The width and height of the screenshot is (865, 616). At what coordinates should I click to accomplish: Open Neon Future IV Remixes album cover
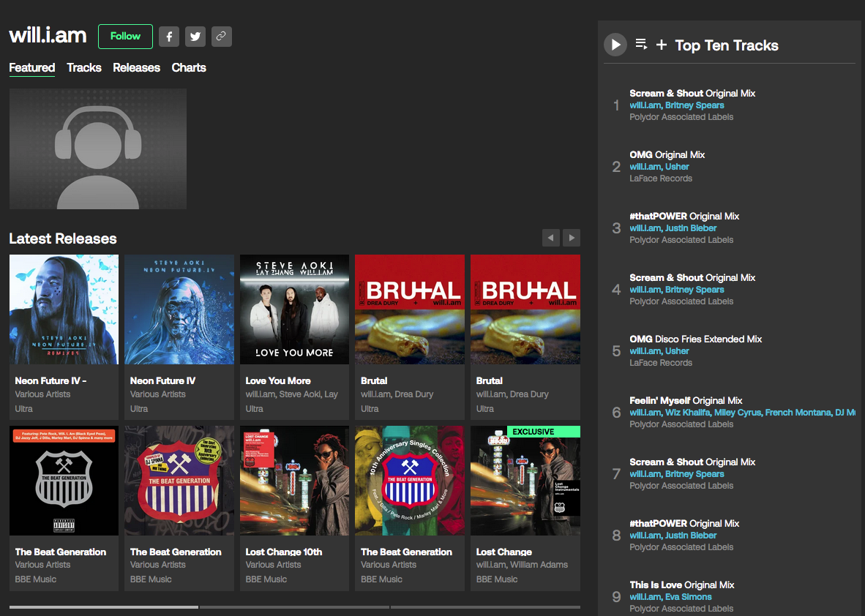(x=64, y=309)
